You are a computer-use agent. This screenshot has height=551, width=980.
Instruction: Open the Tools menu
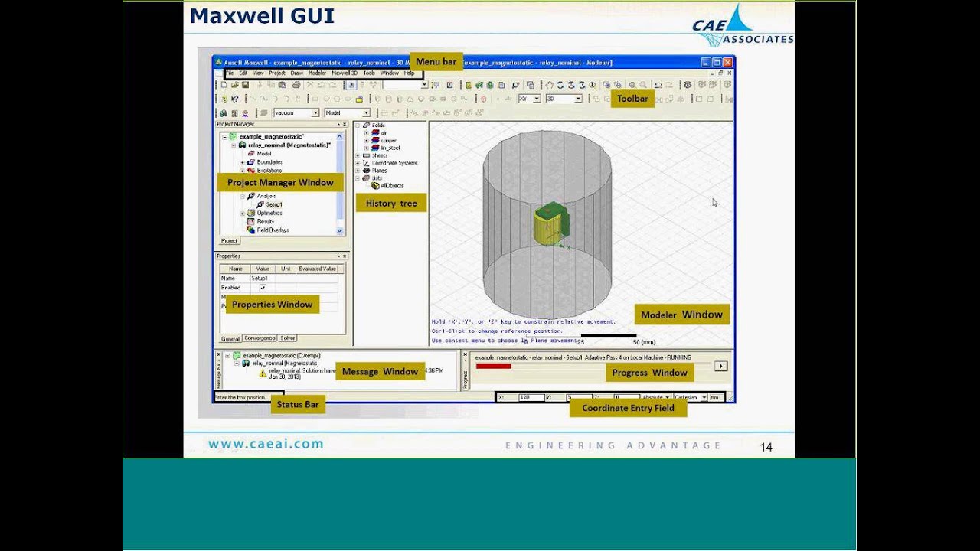(369, 73)
